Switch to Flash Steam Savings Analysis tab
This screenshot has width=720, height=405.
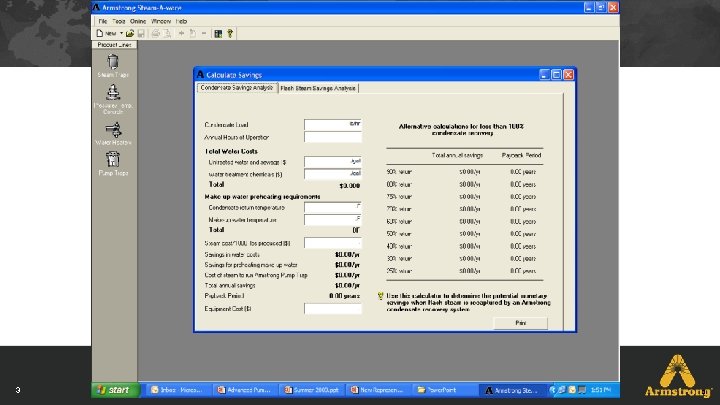pyautogui.click(x=318, y=88)
